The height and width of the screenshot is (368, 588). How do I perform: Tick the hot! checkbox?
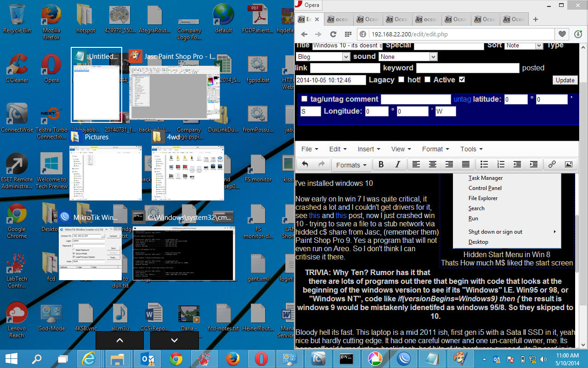point(427,80)
